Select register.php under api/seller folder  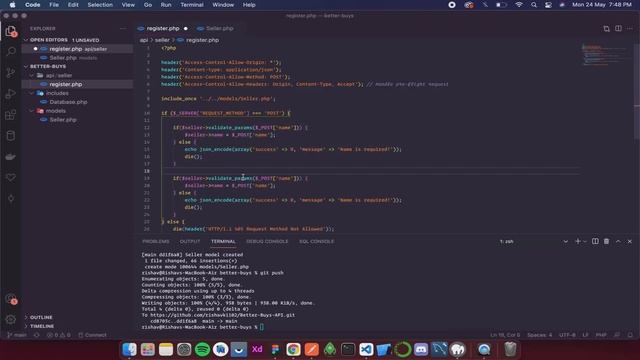coord(66,84)
